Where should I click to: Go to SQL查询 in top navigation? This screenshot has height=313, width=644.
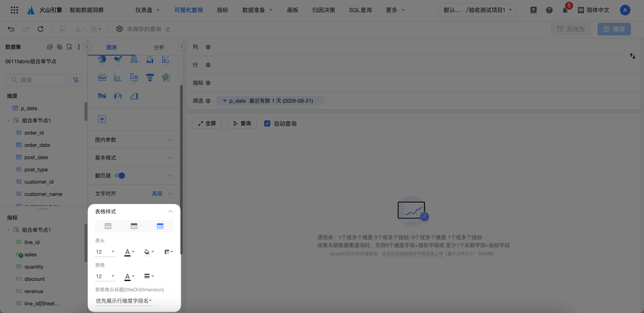[x=360, y=10]
